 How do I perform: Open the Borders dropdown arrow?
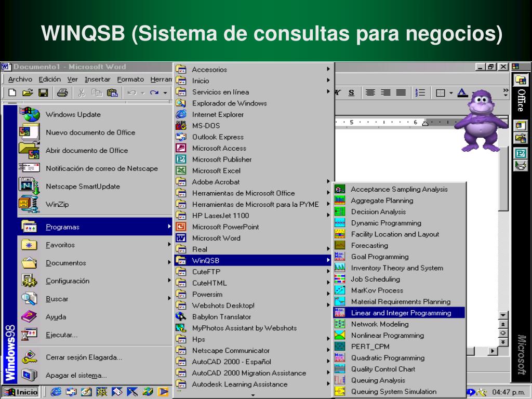(x=451, y=93)
